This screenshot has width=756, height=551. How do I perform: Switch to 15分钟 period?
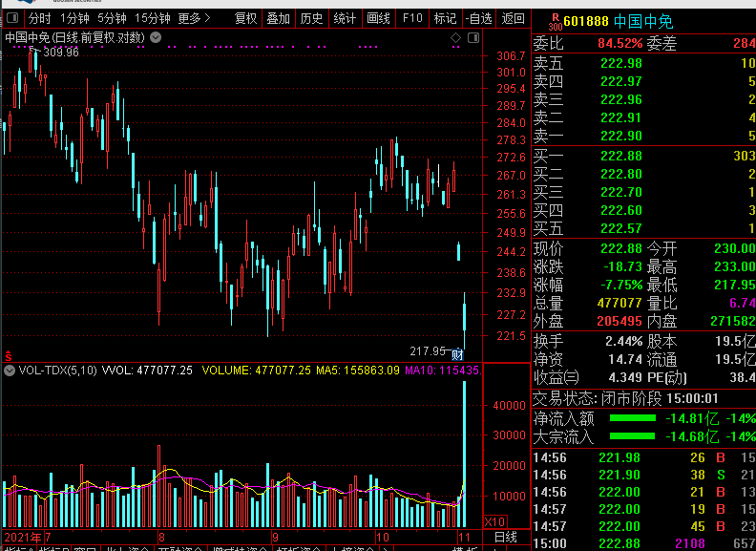pyautogui.click(x=153, y=18)
